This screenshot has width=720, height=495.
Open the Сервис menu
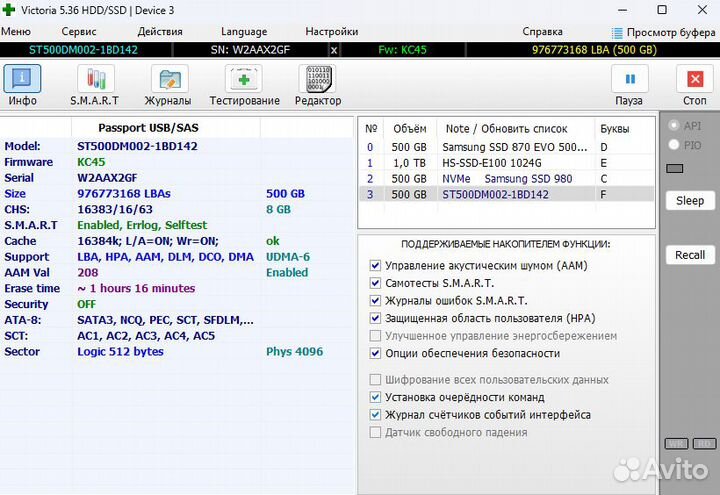tap(79, 32)
